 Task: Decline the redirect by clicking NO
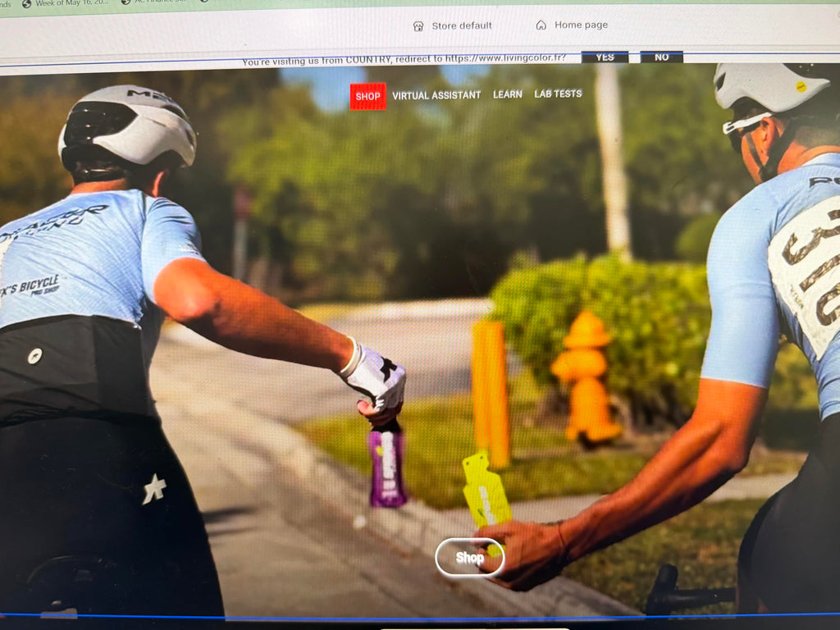click(x=662, y=57)
